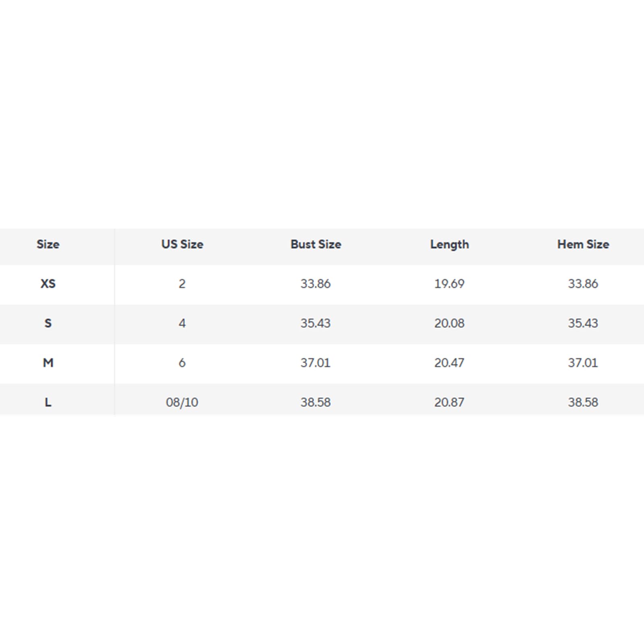
Task: Select the Bust Size header
Action: pyautogui.click(x=316, y=244)
